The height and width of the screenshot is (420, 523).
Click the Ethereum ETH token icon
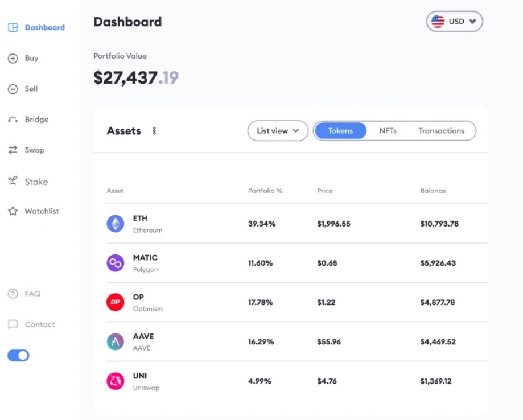115,223
